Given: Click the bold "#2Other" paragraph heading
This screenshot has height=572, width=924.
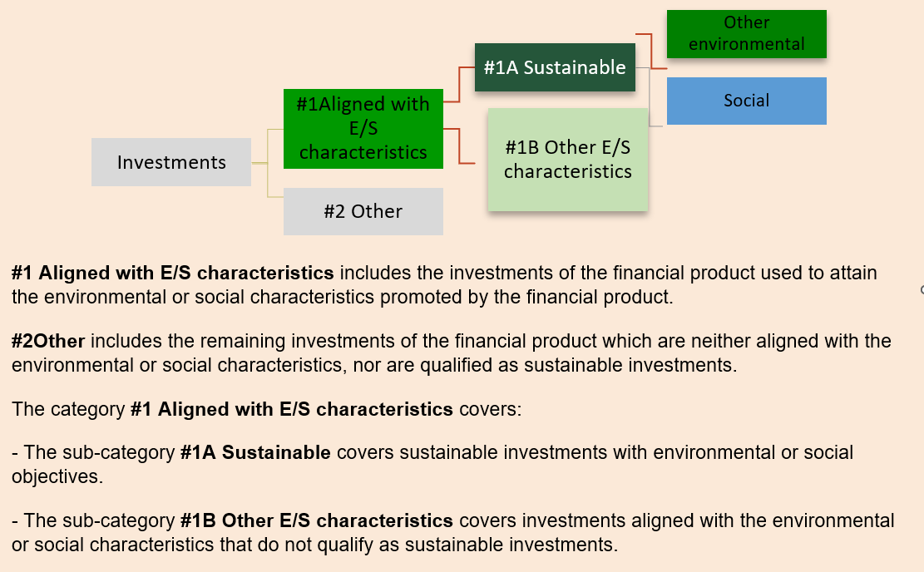Looking at the screenshot, I should (48, 341).
